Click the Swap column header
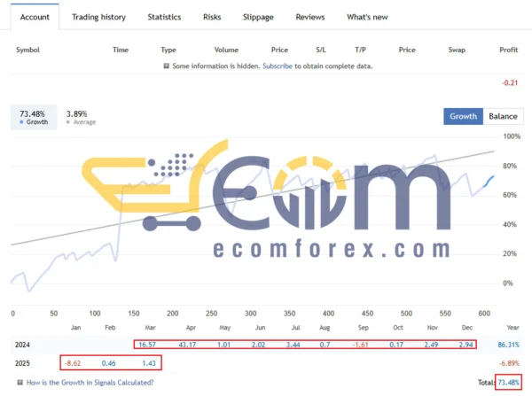The width and height of the screenshot is (532, 396). coord(457,50)
